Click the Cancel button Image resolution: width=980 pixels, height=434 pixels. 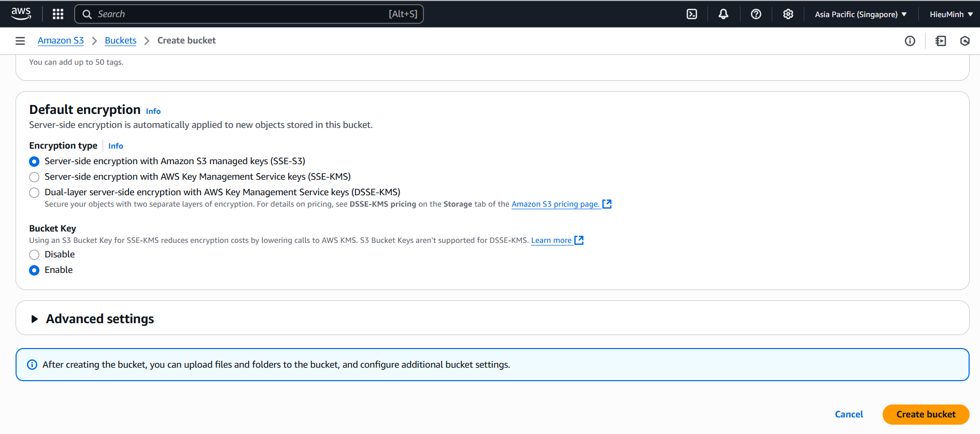(x=849, y=414)
